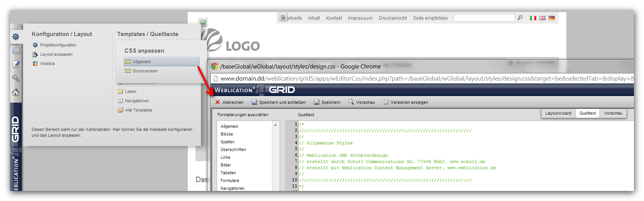Viewport: 644px width, 201px height.
Task: Click the image placeholder icon above the logo
Action: click(x=203, y=22)
